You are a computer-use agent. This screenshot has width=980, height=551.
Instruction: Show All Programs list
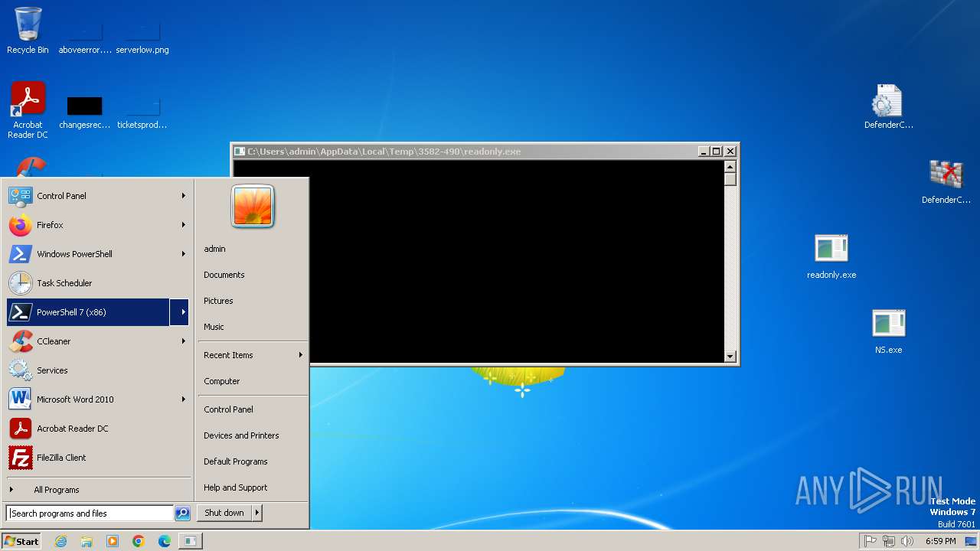click(x=98, y=490)
